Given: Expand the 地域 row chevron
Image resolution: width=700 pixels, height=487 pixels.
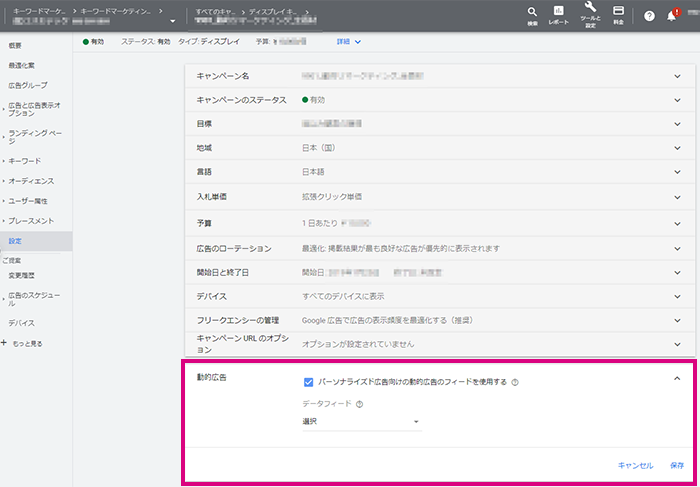Looking at the screenshot, I should tap(677, 148).
